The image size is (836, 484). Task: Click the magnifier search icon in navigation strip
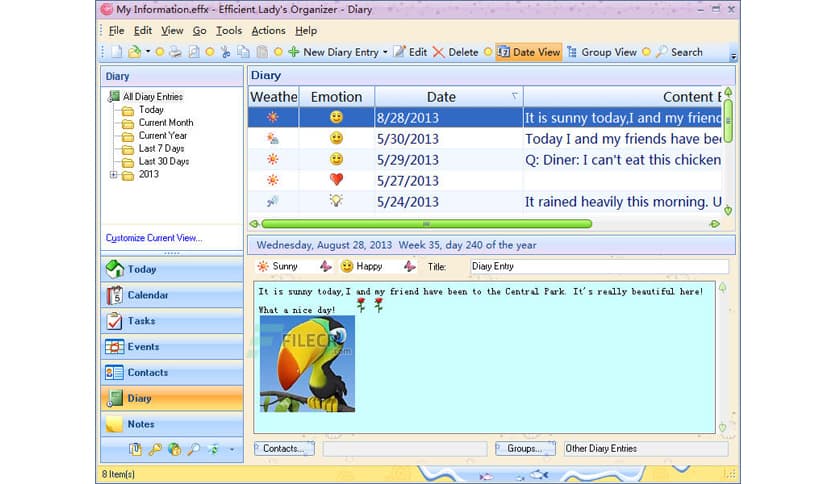point(194,449)
